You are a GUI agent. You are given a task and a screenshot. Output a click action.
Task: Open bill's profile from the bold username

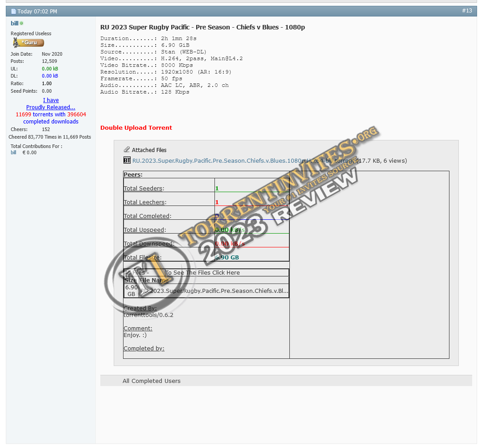[x=15, y=23]
